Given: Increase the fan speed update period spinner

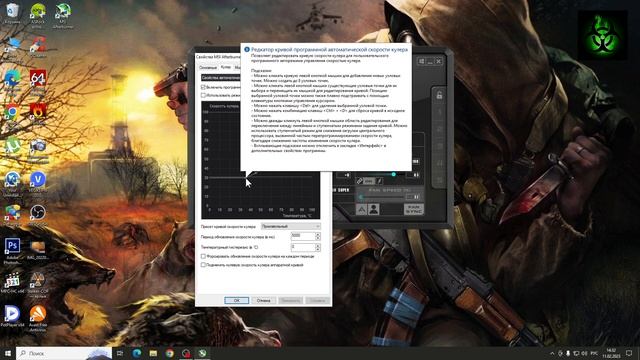Looking at the screenshot, I should [318, 234].
